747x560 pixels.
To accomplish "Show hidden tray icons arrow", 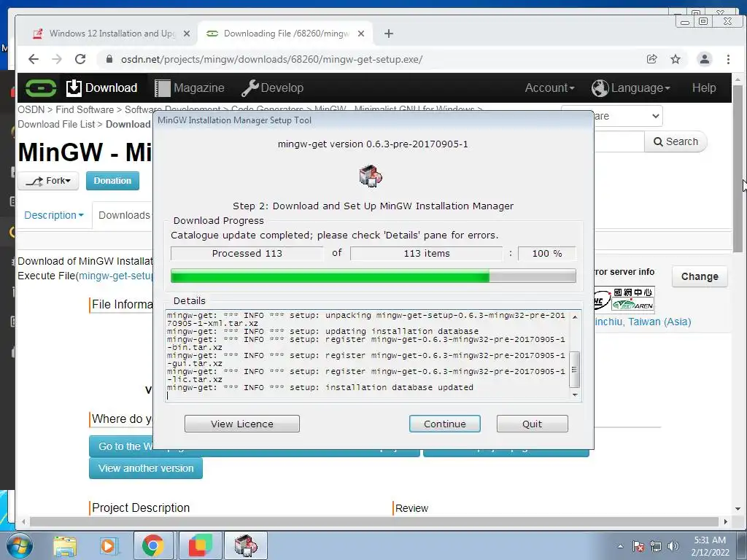I will tap(620, 546).
